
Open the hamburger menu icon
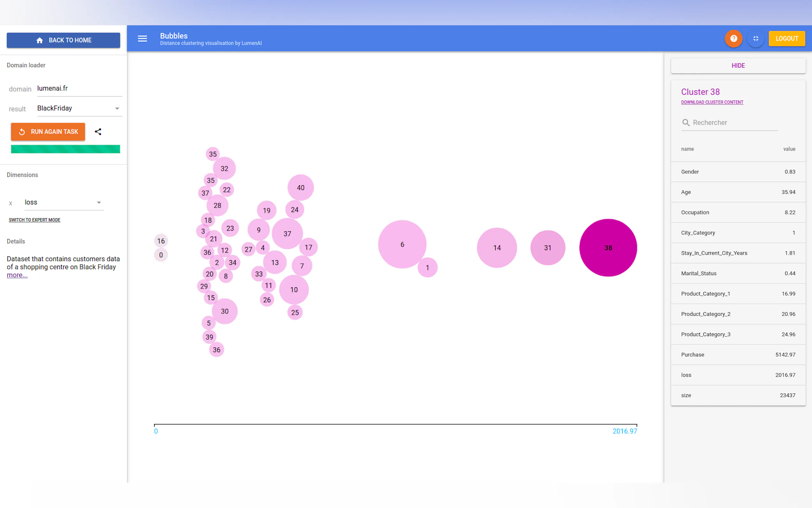tap(142, 39)
